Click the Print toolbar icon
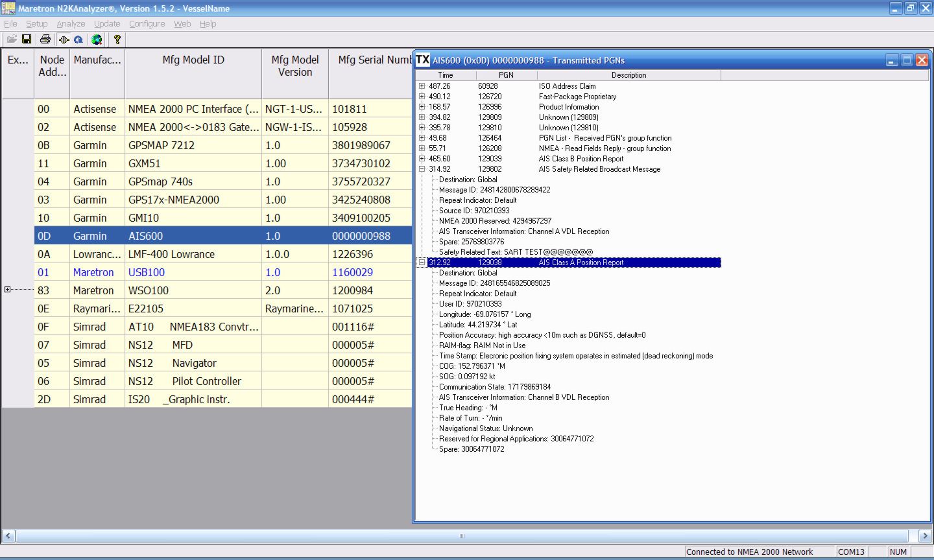 45,40
